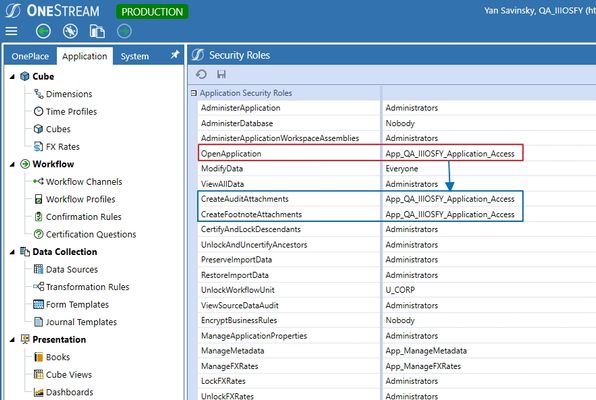
Task: Click the dimmed forward circle icon
Action: tap(124, 31)
